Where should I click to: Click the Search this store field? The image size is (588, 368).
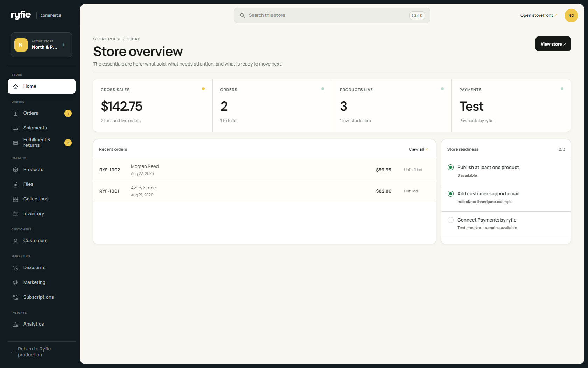click(332, 15)
